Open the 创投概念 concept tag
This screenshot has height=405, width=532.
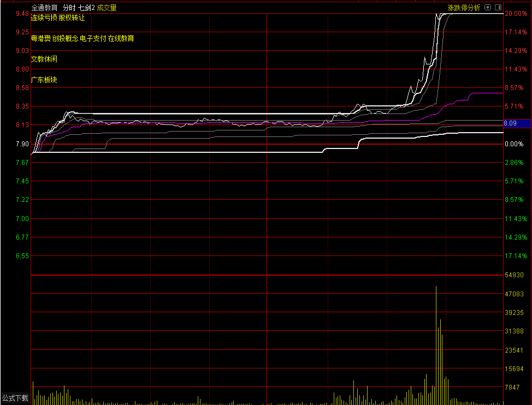pos(65,38)
